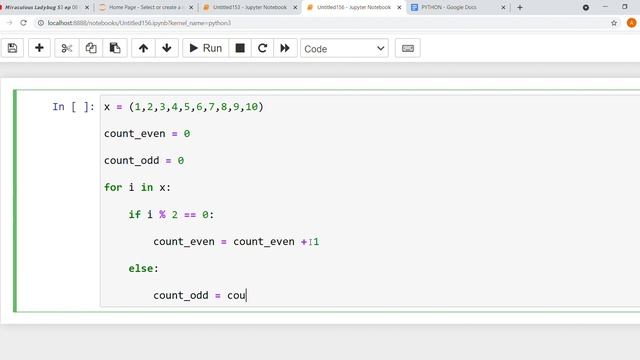Move selected cell down with the arrow

[x=167, y=48]
